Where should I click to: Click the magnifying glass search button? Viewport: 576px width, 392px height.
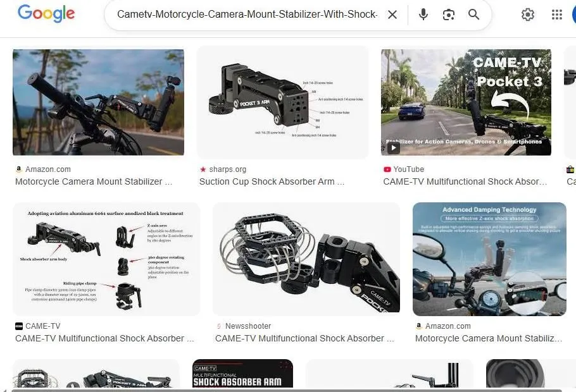tap(473, 15)
